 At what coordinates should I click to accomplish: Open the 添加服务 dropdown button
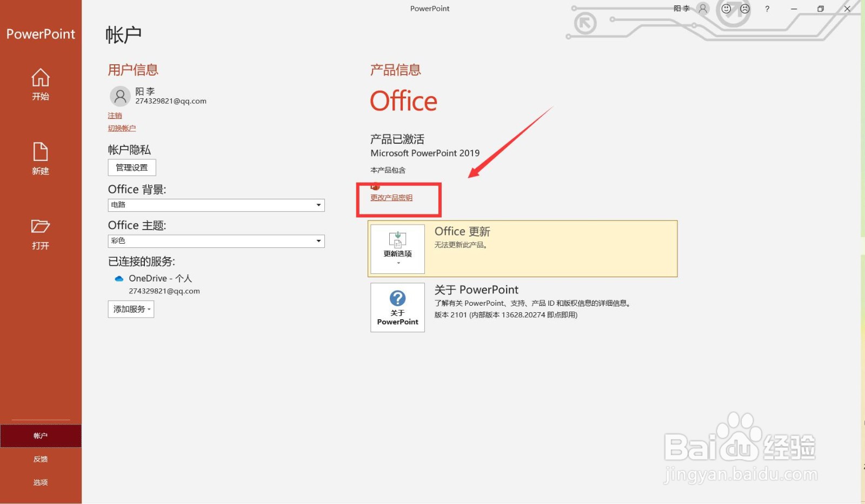[x=131, y=309]
